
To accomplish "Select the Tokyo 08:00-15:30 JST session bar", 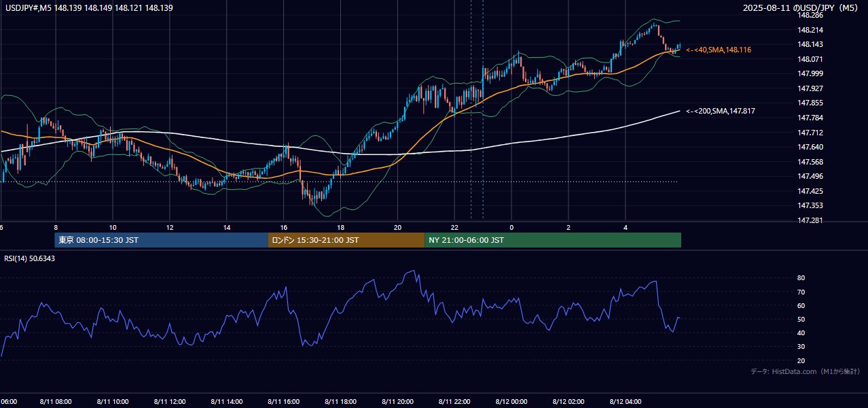I will 162,240.
